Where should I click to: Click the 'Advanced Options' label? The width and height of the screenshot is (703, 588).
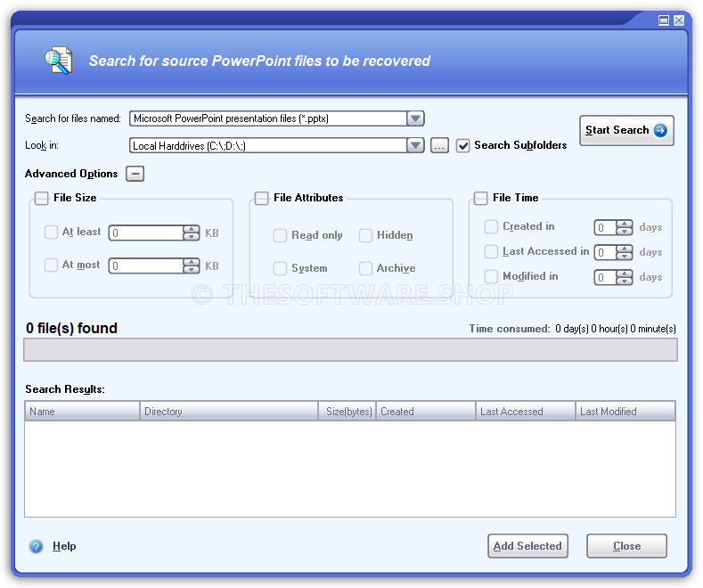tap(71, 174)
